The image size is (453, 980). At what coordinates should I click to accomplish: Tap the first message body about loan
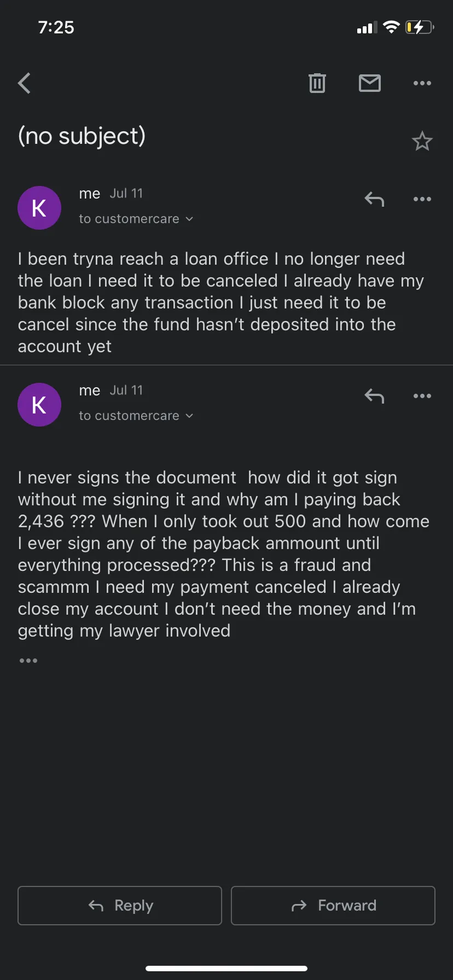221,302
